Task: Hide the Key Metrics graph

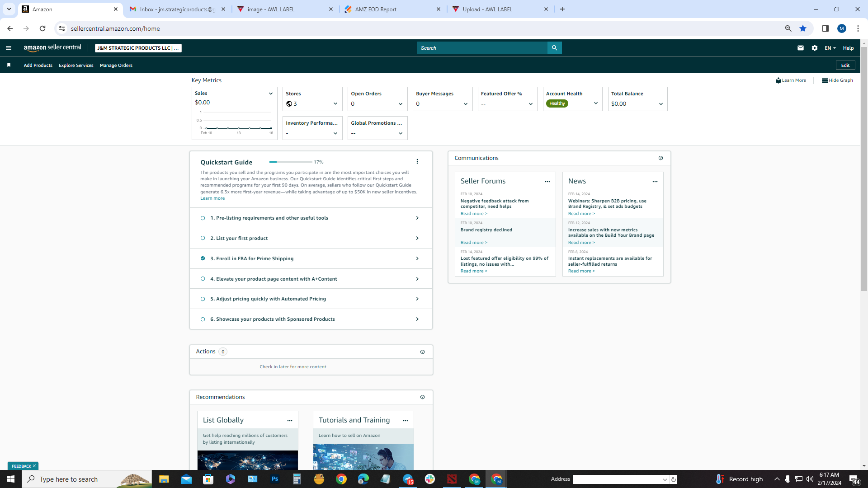Action: pyautogui.click(x=837, y=80)
